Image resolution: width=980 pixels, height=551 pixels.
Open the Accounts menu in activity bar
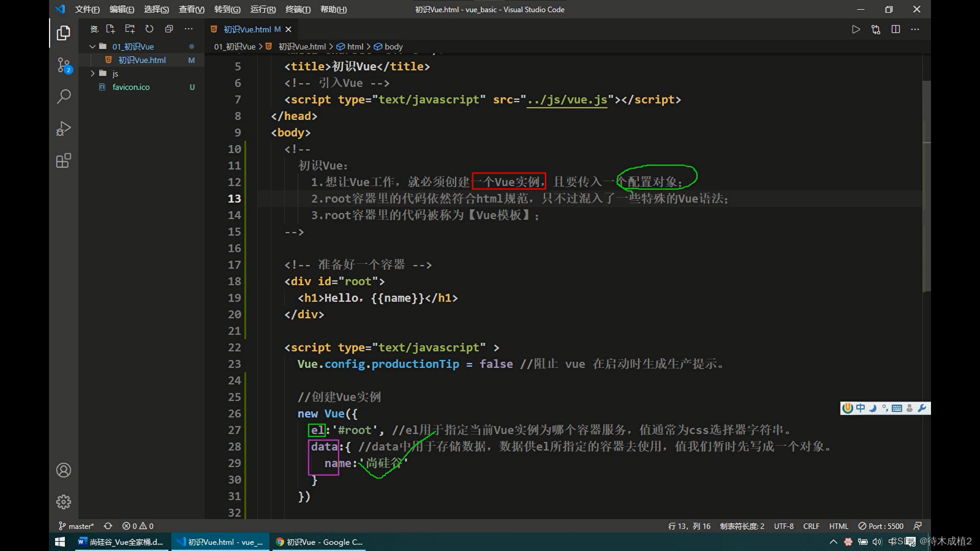coord(63,470)
